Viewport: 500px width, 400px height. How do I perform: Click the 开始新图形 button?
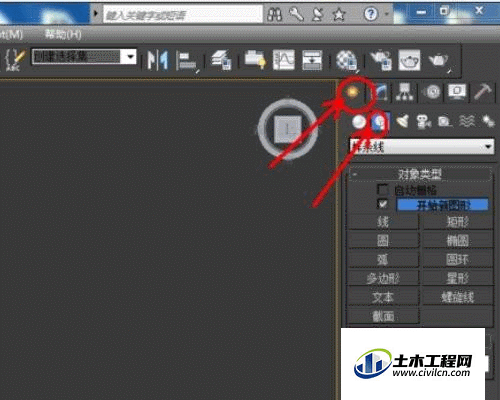(x=442, y=205)
